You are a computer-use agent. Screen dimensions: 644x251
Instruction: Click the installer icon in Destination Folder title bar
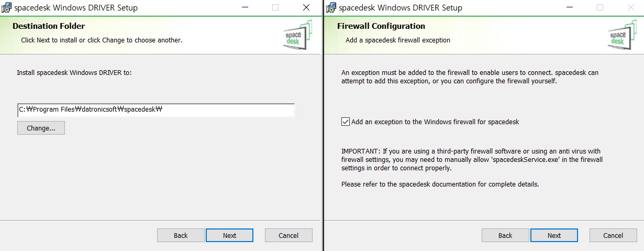(x=6, y=7)
